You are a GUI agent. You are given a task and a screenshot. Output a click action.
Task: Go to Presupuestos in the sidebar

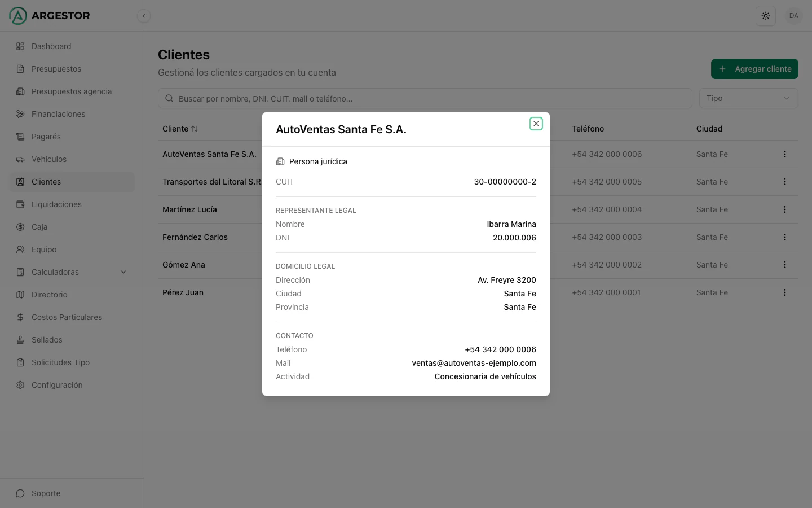[72, 69]
